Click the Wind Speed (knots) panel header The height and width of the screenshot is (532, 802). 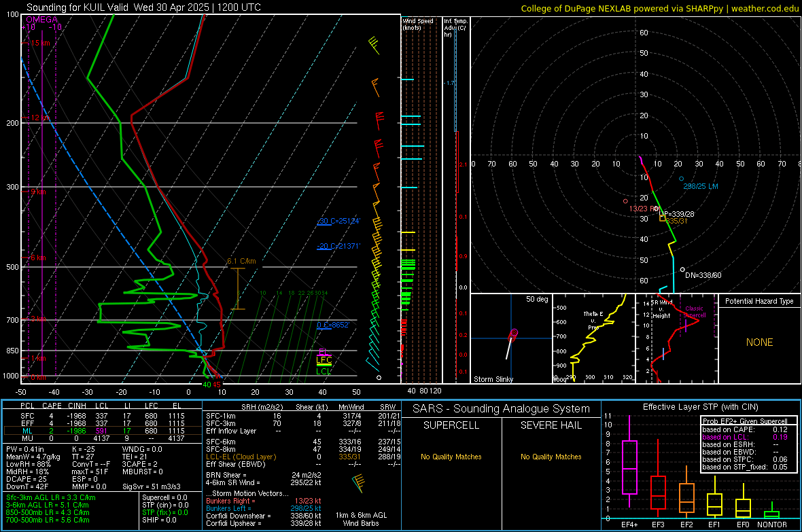click(418, 24)
